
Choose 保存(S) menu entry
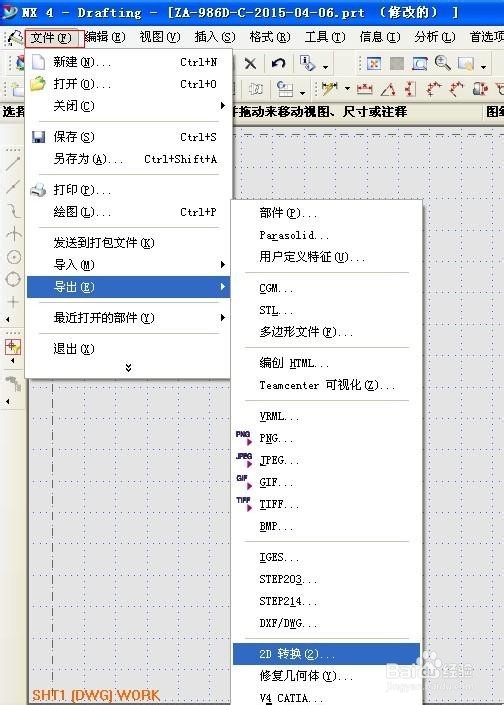click(129, 137)
